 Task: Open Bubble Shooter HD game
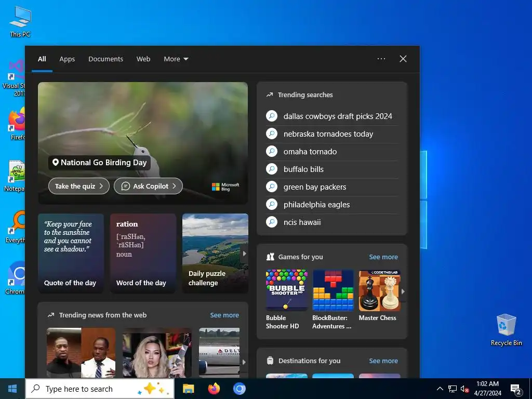(x=287, y=300)
